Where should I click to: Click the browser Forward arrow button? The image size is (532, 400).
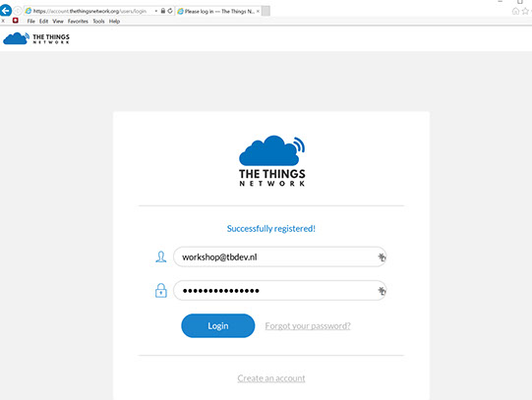pyautogui.click(x=18, y=11)
